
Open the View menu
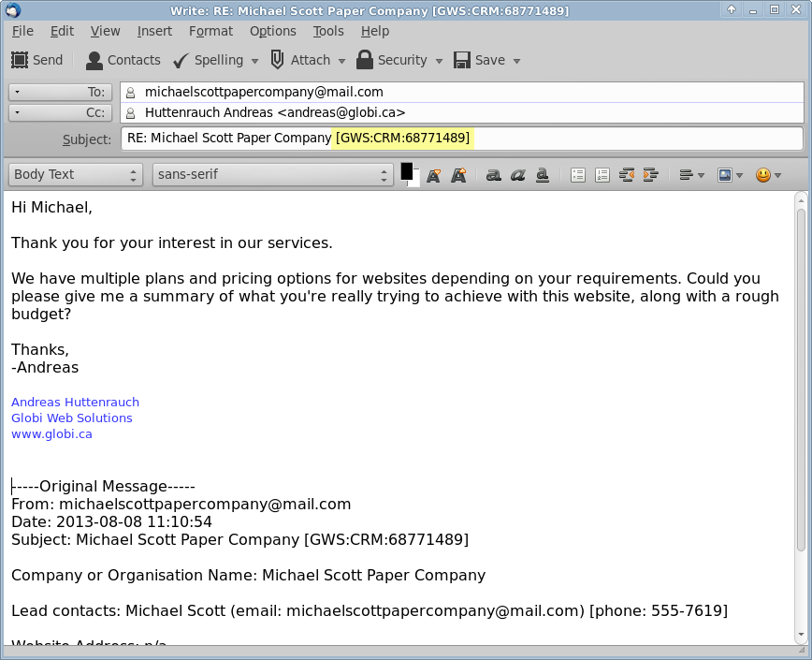[105, 31]
